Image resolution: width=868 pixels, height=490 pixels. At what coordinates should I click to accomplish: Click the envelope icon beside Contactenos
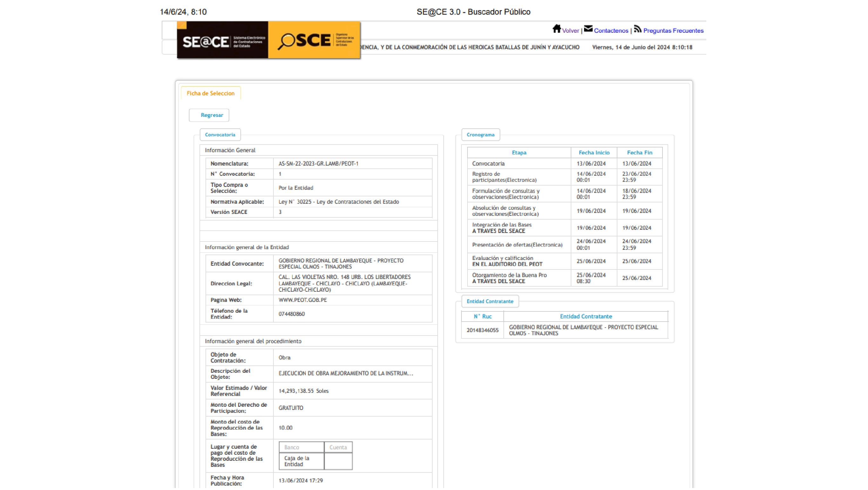588,29
